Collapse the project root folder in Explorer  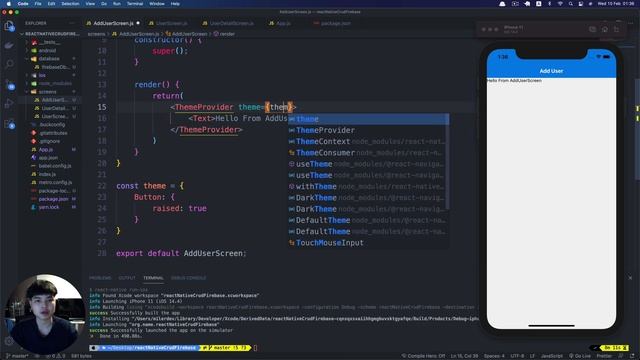[50, 34]
